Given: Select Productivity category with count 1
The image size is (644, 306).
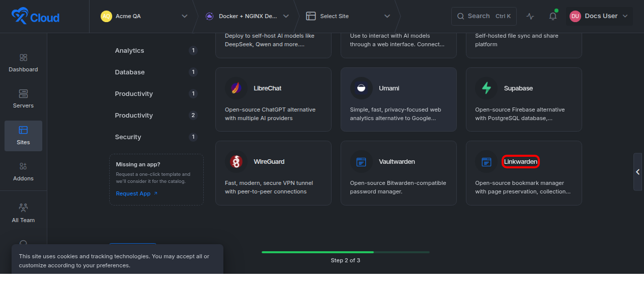Looking at the screenshot, I should pyautogui.click(x=156, y=94).
